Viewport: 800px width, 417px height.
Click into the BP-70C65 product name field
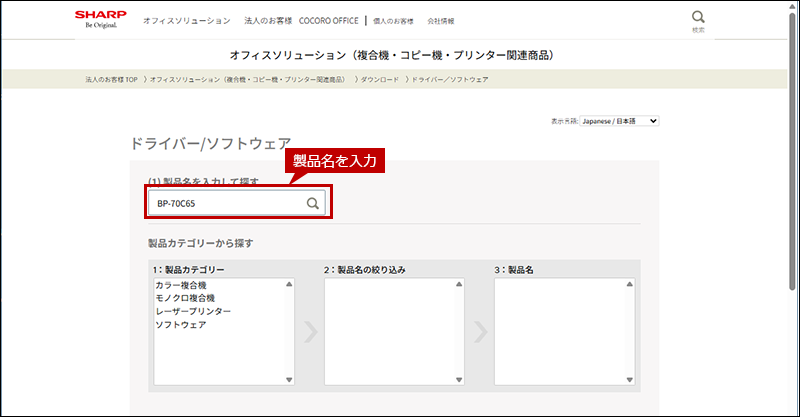pos(225,203)
